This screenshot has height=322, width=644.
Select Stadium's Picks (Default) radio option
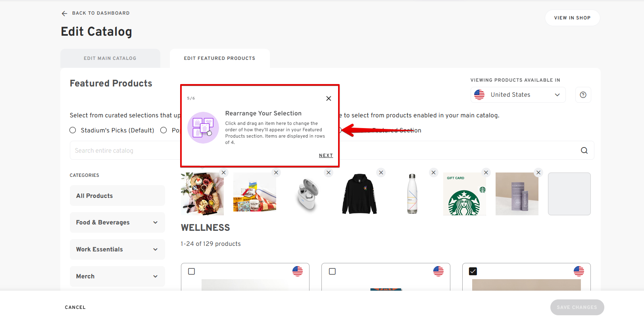click(x=73, y=130)
